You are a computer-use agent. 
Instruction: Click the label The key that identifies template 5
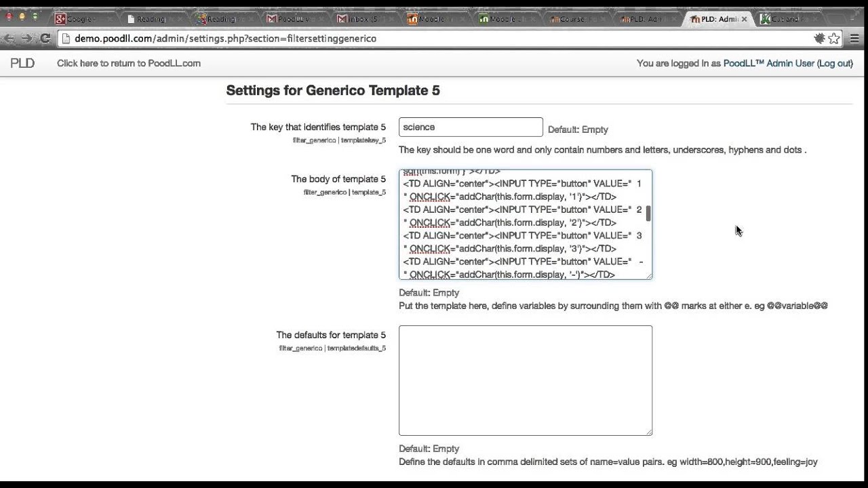pyautogui.click(x=318, y=127)
